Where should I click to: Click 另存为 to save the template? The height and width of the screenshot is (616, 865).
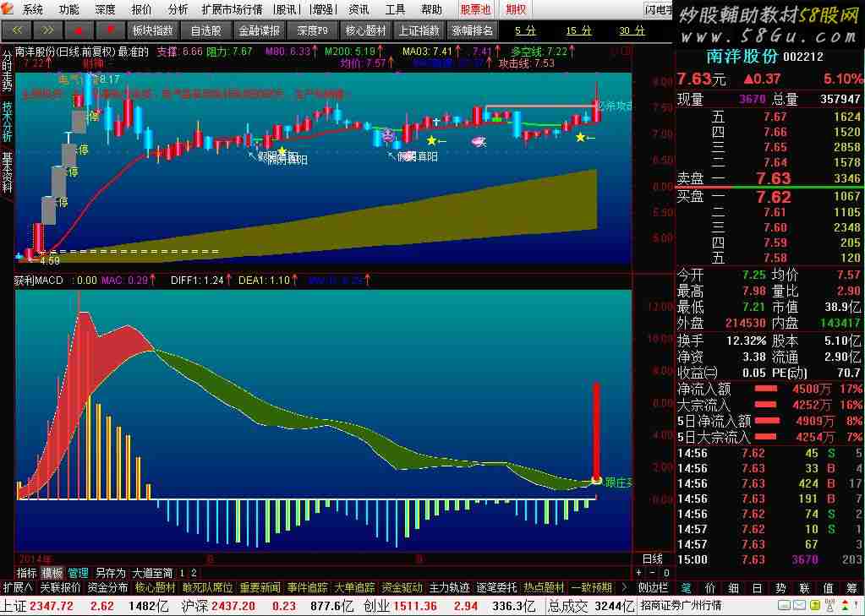tap(110, 573)
